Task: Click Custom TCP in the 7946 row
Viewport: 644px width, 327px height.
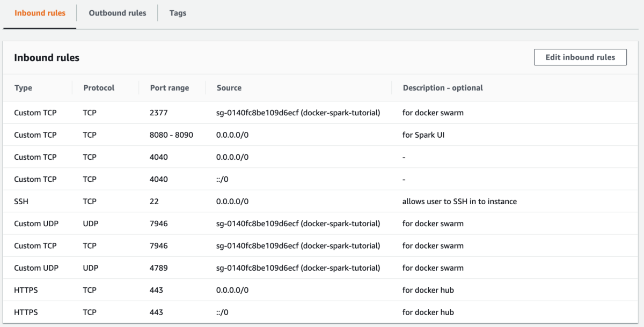Action: (35, 246)
